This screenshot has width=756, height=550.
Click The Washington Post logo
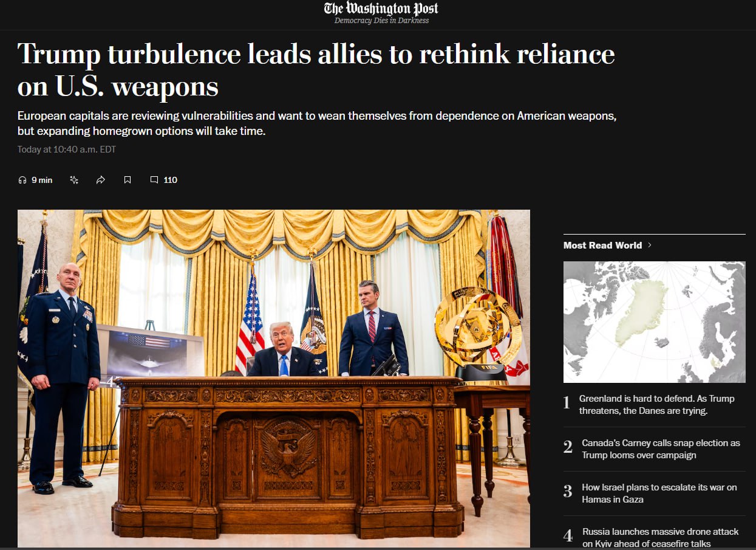click(381, 9)
